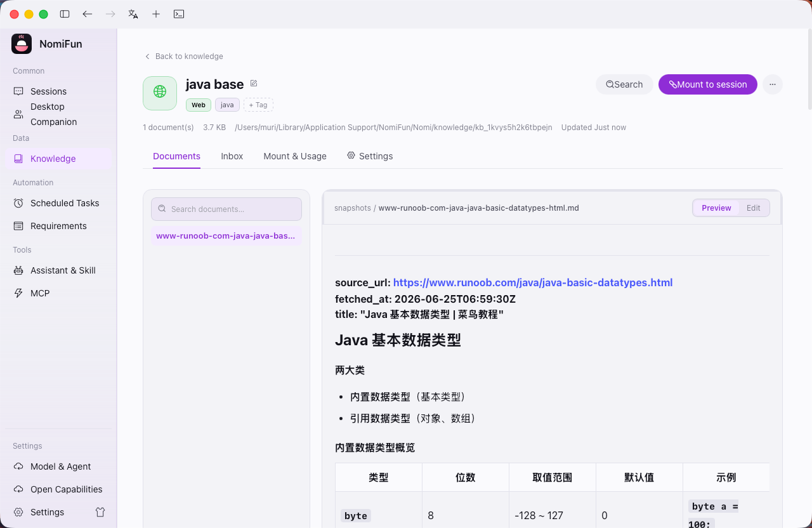The height and width of the screenshot is (528, 812).
Task: Switch to the Settings tab
Action: coord(370,156)
